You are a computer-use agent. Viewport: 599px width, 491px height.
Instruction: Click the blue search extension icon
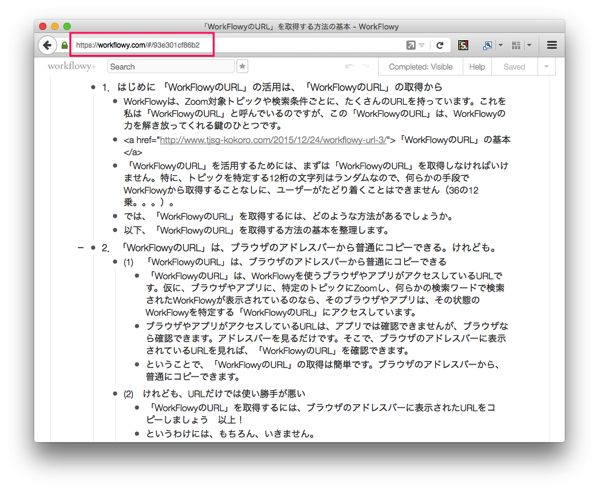(487, 45)
